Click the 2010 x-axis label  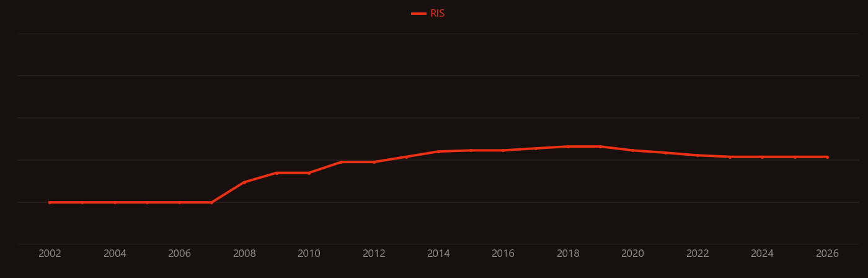click(309, 254)
